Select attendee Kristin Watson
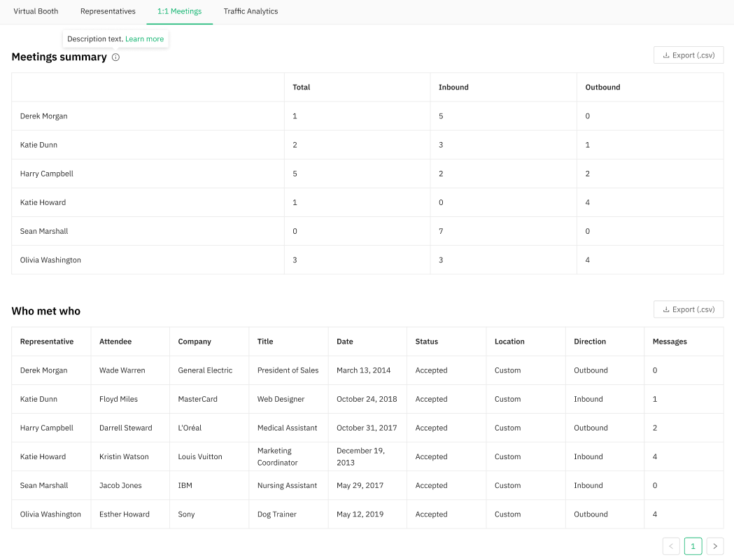734x560 pixels. click(x=124, y=456)
